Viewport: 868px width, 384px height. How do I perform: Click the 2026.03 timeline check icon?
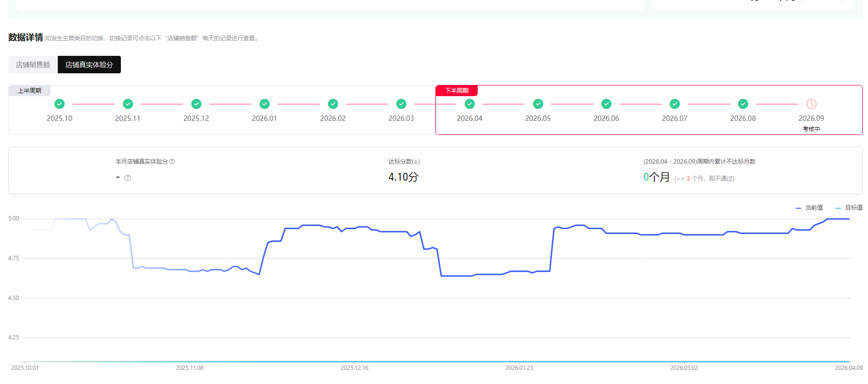coord(401,104)
